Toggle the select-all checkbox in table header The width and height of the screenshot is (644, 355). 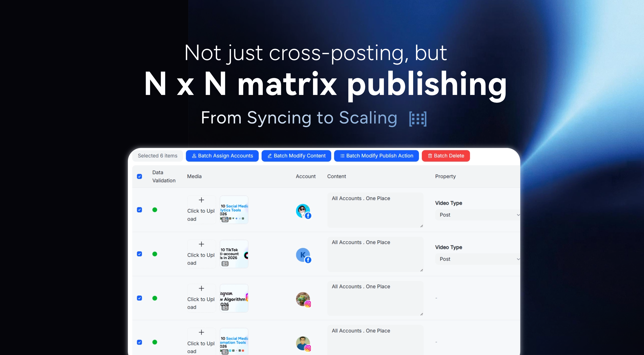pos(139,176)
